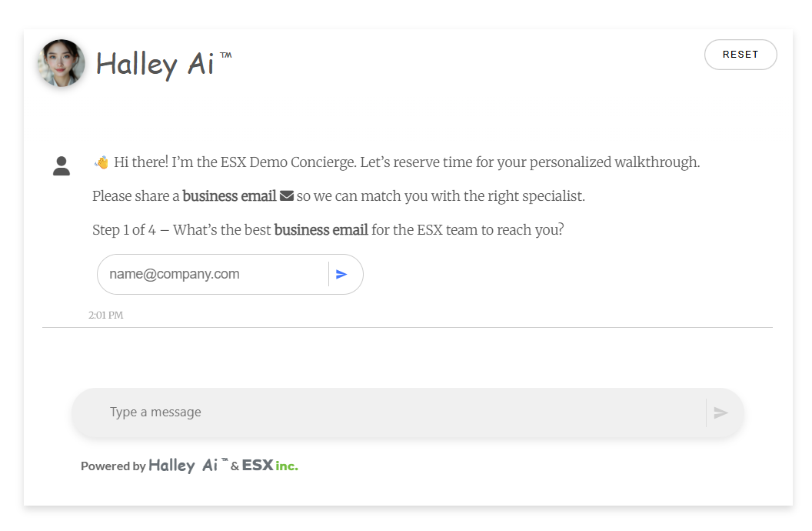Click the user silhouette icon beside greeting
This screenshot has width=812, height=531.
click(x=62, y=165)
